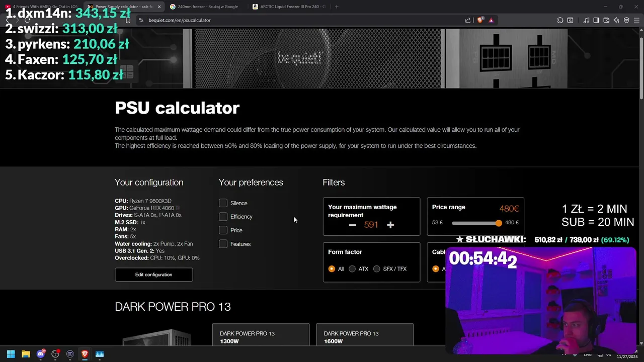Open the Brave Wallet icon

606,20
